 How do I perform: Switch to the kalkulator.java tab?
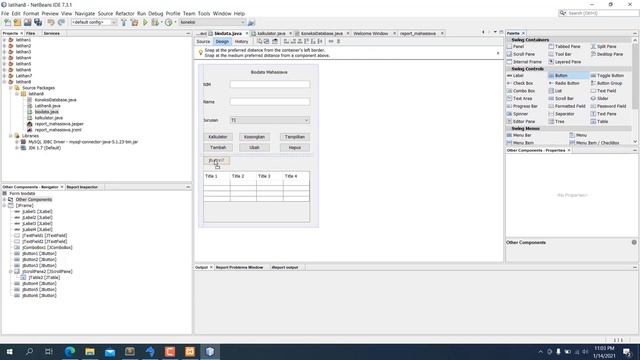point(271,33)
